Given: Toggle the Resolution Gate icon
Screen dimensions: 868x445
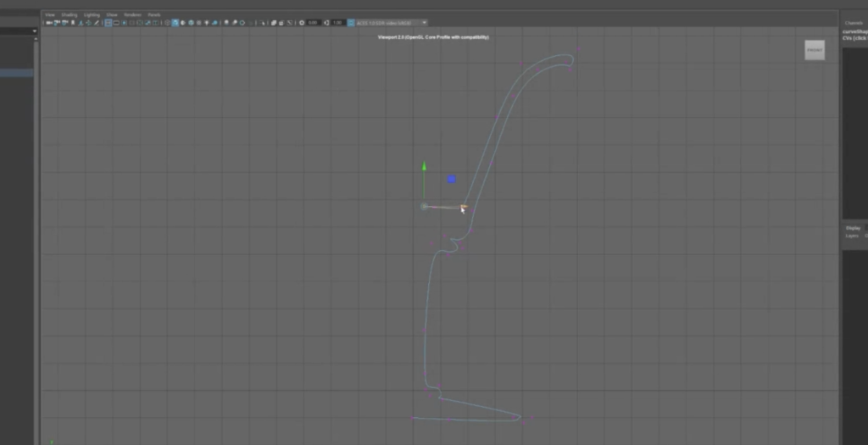Looking at the screenshot, I should [124, 23].
